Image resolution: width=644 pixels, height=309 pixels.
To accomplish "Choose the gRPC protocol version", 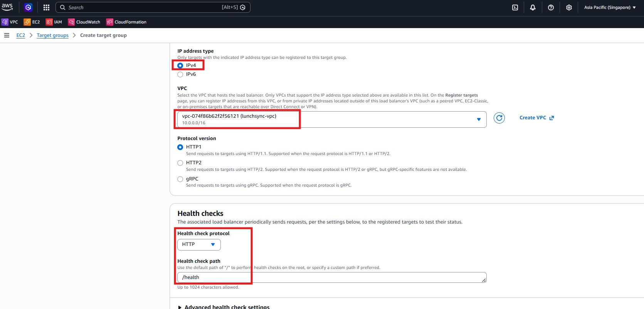I will pos(180,179).
